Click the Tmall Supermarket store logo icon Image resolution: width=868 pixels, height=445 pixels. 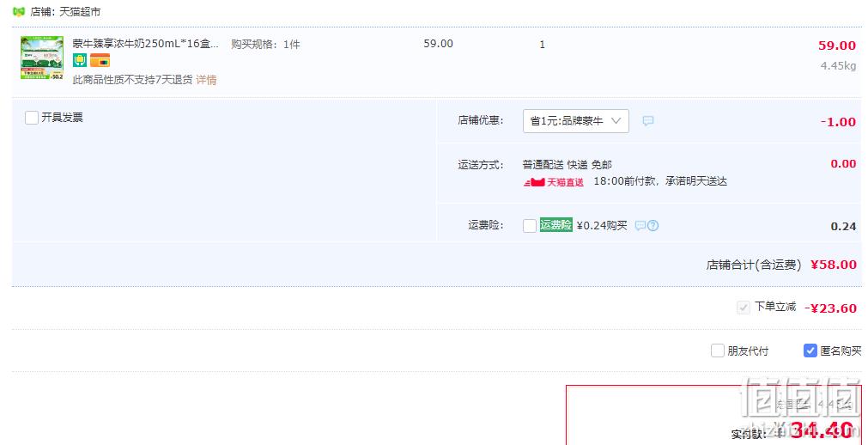(19, 12)
